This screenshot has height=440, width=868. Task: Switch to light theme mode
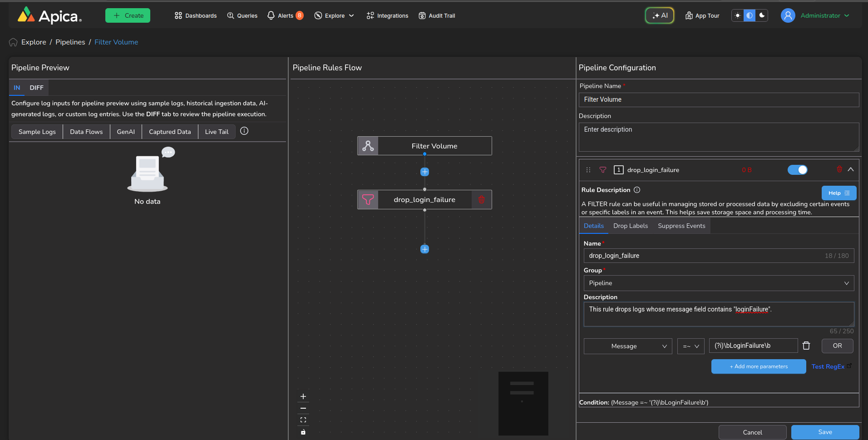click(x=738, y=15)
